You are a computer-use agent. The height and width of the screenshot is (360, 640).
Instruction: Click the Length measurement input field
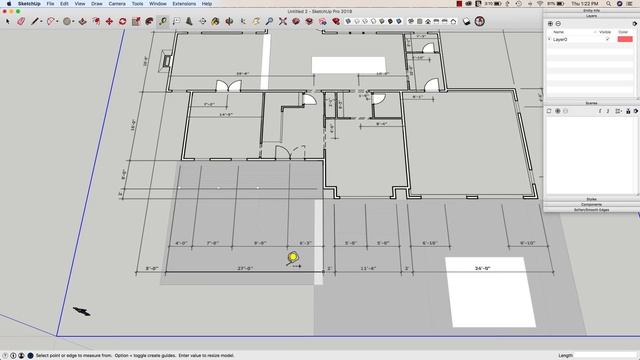605,356
